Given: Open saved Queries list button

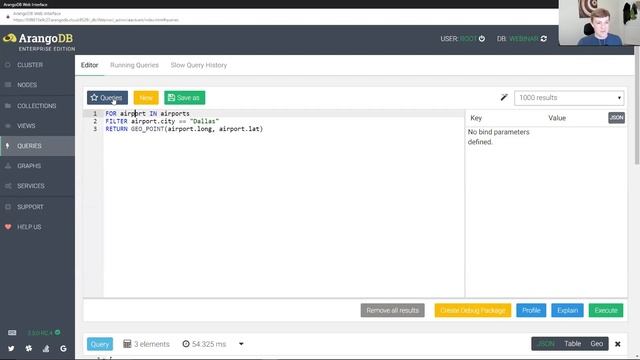Looking at the screenshot, I should (107, 98).
